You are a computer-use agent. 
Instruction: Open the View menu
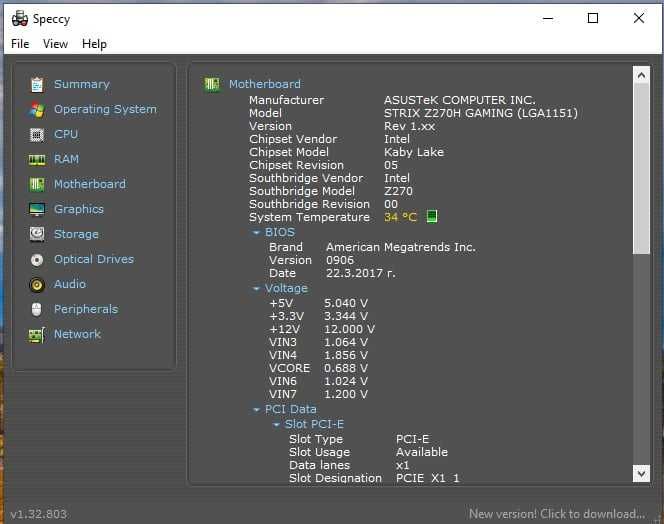pyautogui.click(x=55, y=44)
